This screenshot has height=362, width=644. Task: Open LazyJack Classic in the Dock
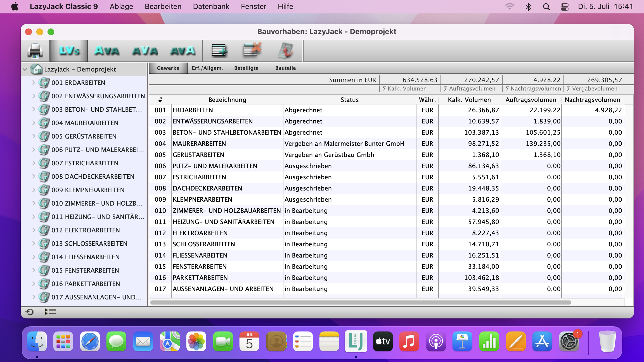356,341
